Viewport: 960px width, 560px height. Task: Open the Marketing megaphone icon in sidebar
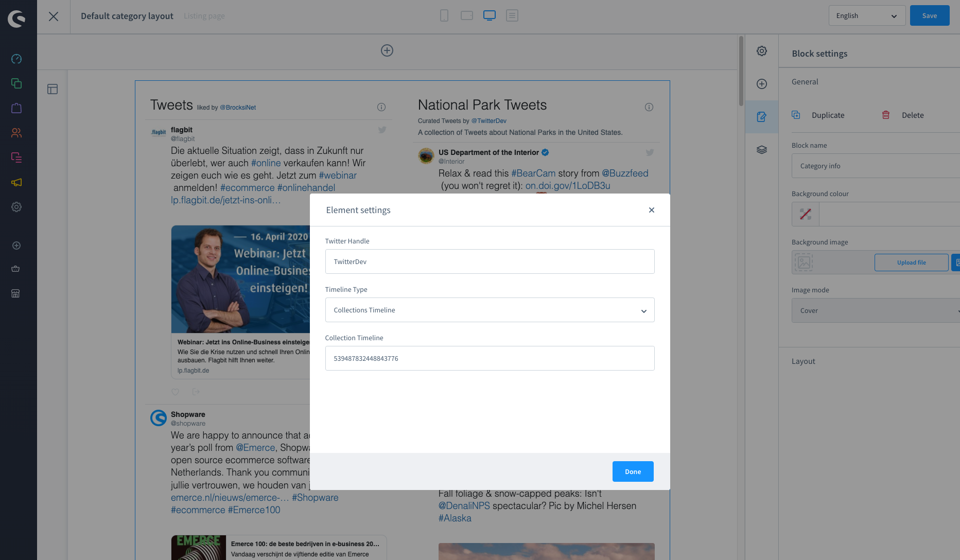pos(16,182)
